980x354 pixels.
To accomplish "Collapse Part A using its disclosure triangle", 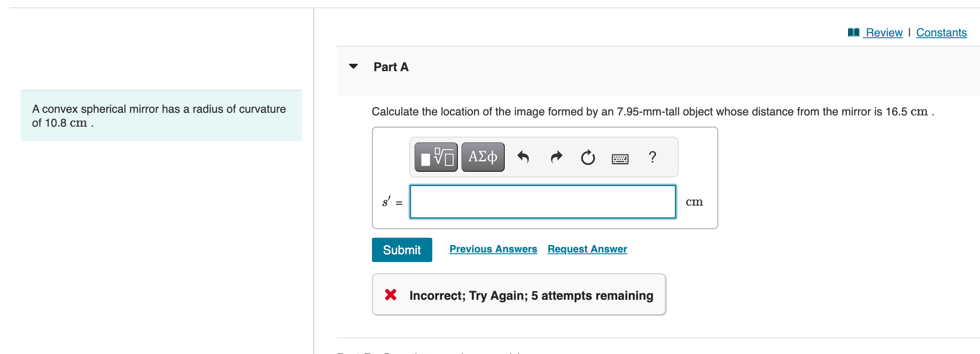I will 353,66.
